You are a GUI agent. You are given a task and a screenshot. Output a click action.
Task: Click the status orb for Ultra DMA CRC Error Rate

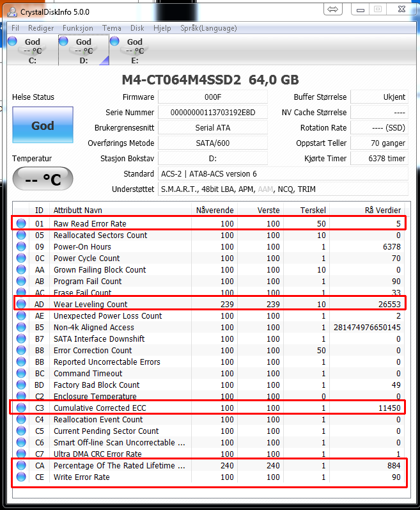coord(21,454)
